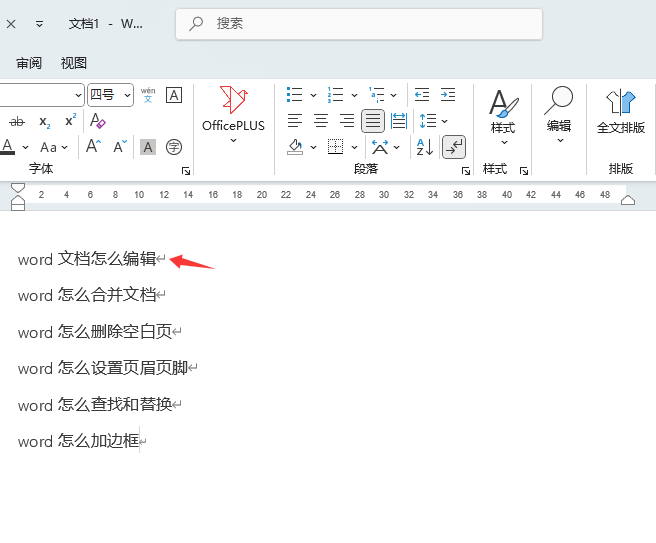Apply font color with the underlined A
This screenshot has height=543, width=656.
click(8, 147)
